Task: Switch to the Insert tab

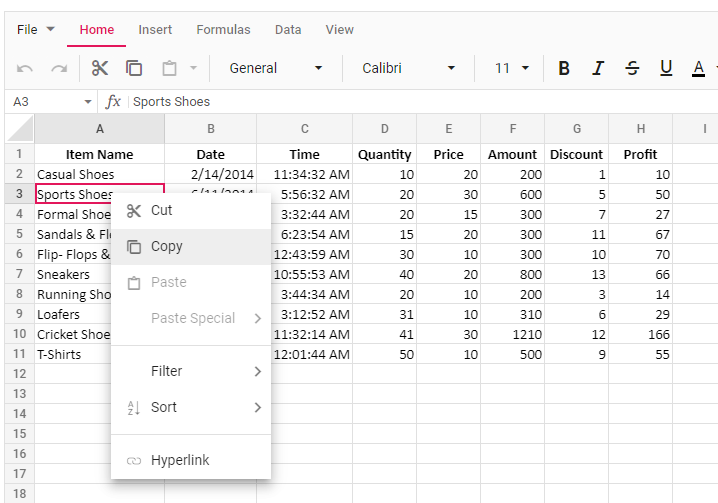Action: click(x=155, y=30)
